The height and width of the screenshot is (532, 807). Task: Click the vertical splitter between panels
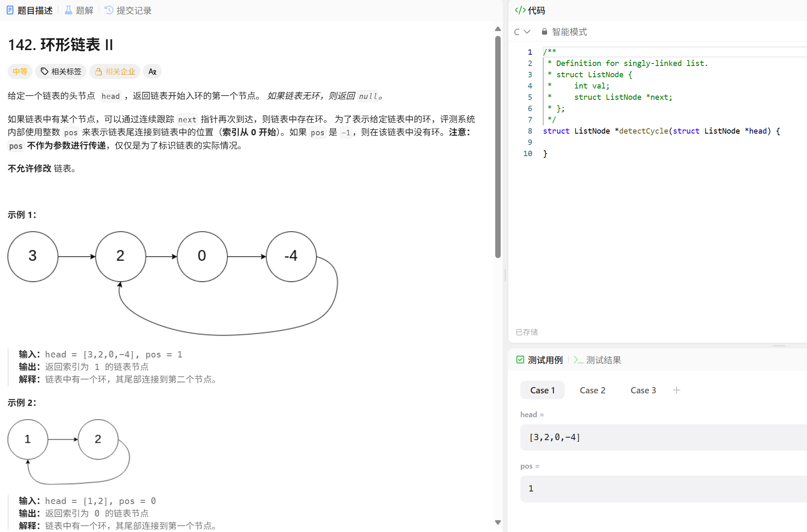click(505, 275)
